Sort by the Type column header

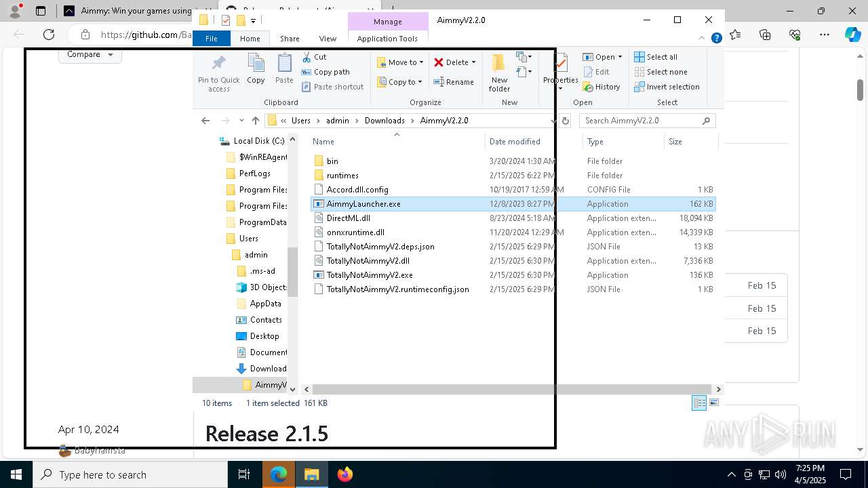pos(623,142)
